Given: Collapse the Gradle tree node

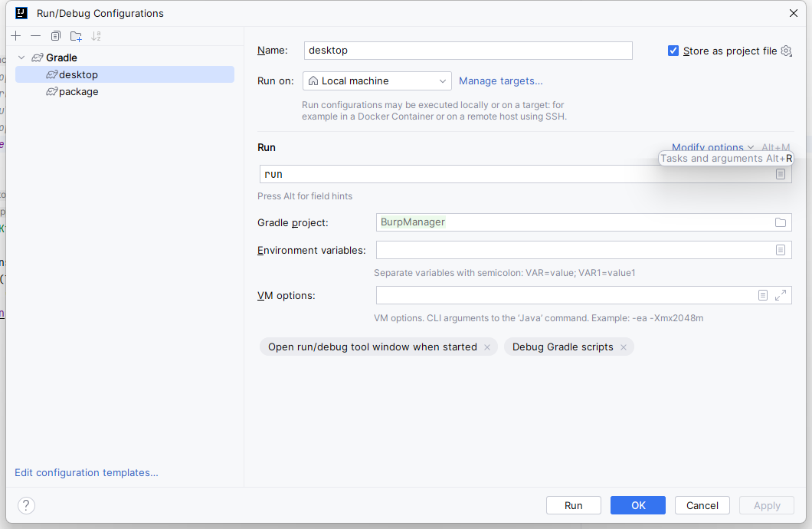Looking at the screenshot, I should (x=21, y=58).
